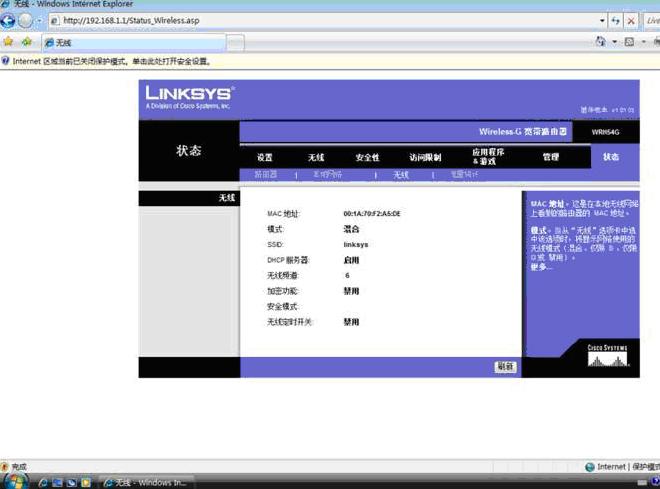Click the 无线定时开关 value 禁用
Image resolution: width=660 pixels, height=489 pixels.
pos(351,322)
